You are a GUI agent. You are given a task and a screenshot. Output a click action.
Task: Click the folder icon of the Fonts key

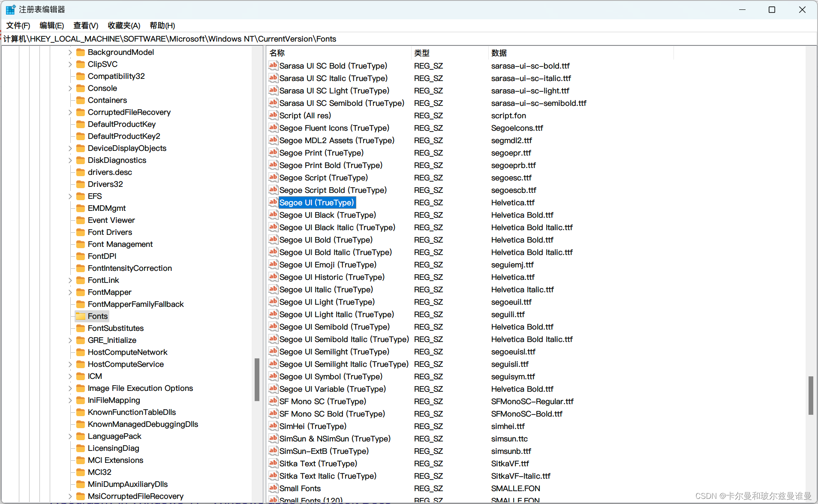[81, 316]
